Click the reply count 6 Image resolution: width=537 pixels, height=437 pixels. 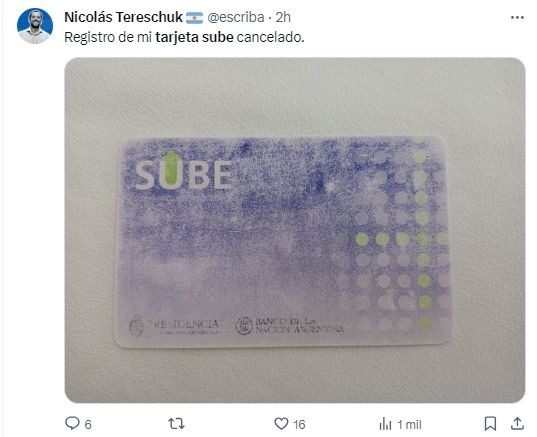88,425
